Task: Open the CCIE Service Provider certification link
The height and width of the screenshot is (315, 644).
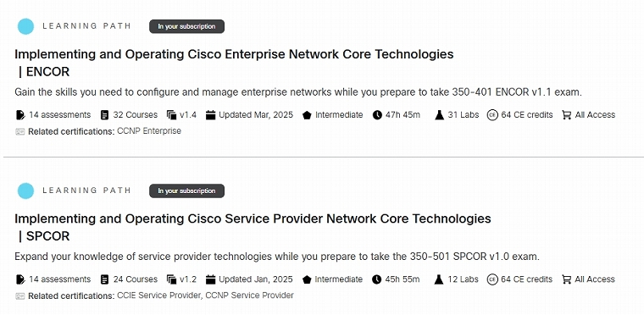Action: [159, 296]
